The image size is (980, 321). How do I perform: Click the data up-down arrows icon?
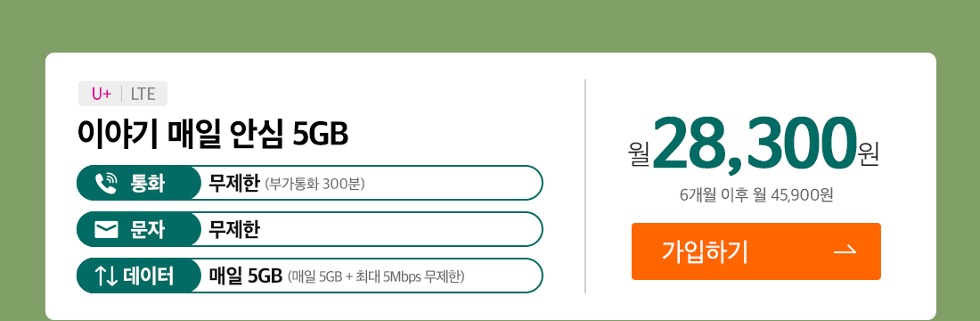coord(106,276)
